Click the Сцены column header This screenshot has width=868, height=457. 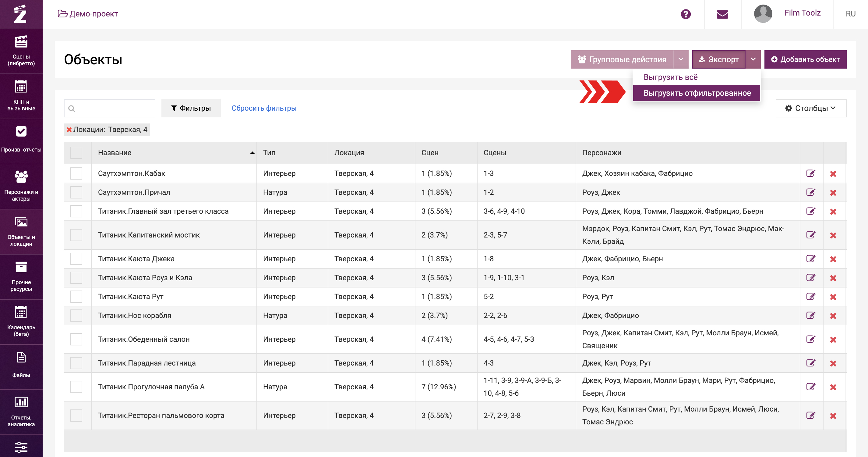click(x=526, y=153)
